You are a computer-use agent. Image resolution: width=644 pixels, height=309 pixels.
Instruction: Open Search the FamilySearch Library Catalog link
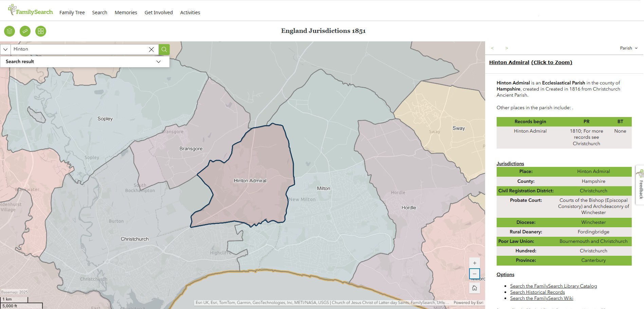pyautogui.click(x=553, y=286)
